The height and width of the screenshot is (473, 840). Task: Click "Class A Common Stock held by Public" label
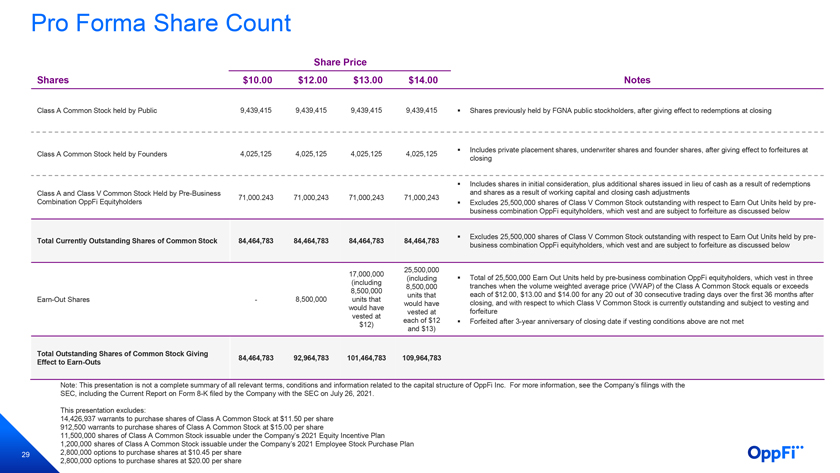click(x=97, y=110)
